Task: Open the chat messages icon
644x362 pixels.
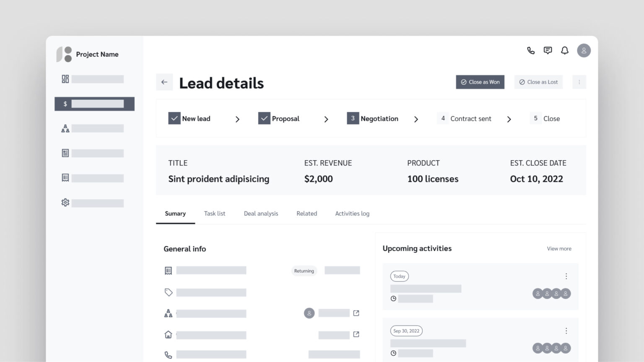Action: click(548, 51)
